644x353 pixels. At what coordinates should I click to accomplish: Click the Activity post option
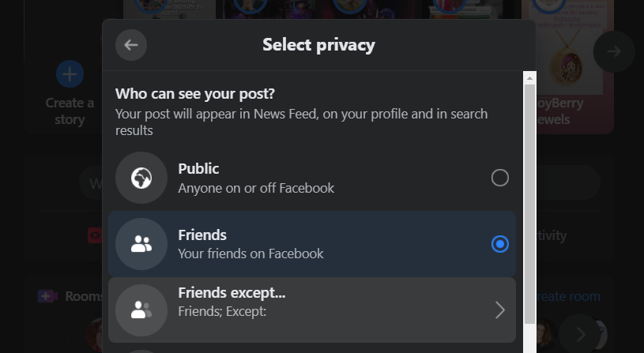[x=552, y=235]
